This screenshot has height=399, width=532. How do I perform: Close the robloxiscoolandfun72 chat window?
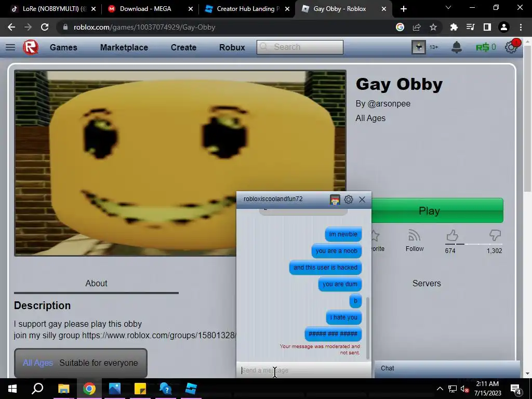[362, 199]
